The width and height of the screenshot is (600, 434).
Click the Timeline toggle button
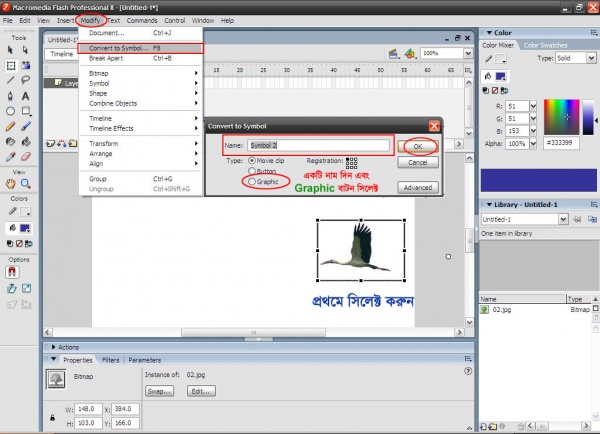(x=61, y=54)
